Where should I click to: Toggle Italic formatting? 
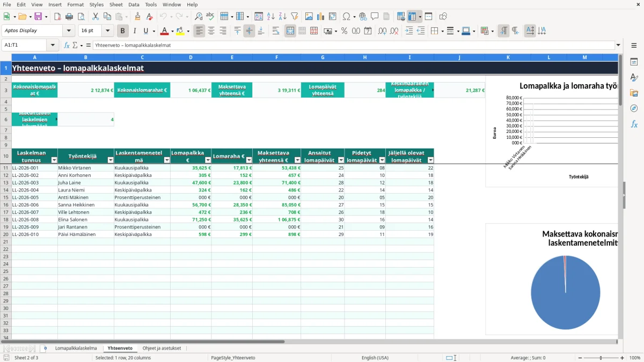click(134, 31)
